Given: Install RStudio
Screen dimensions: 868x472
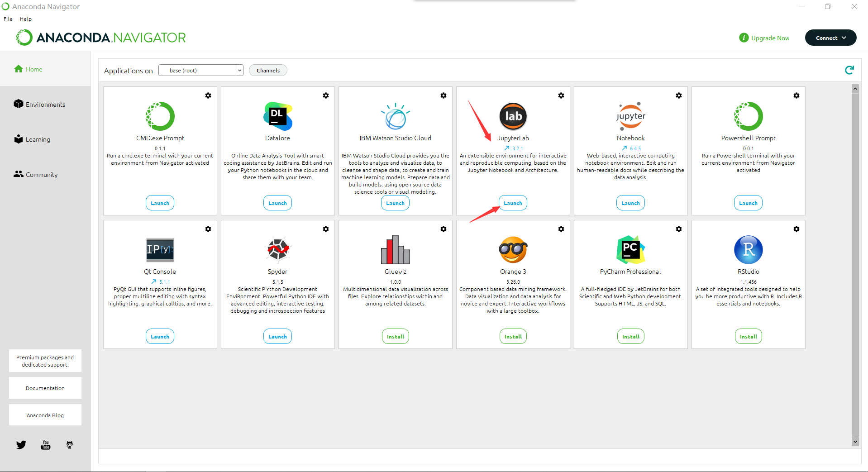Looking at the screenshot, I should pyautogui.click(x=749, y=337).
